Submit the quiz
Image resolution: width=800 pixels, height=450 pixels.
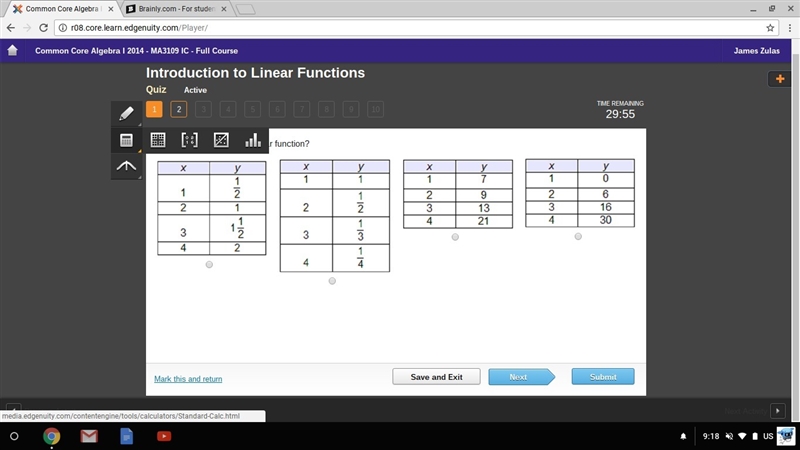click(x=603, y=377)
